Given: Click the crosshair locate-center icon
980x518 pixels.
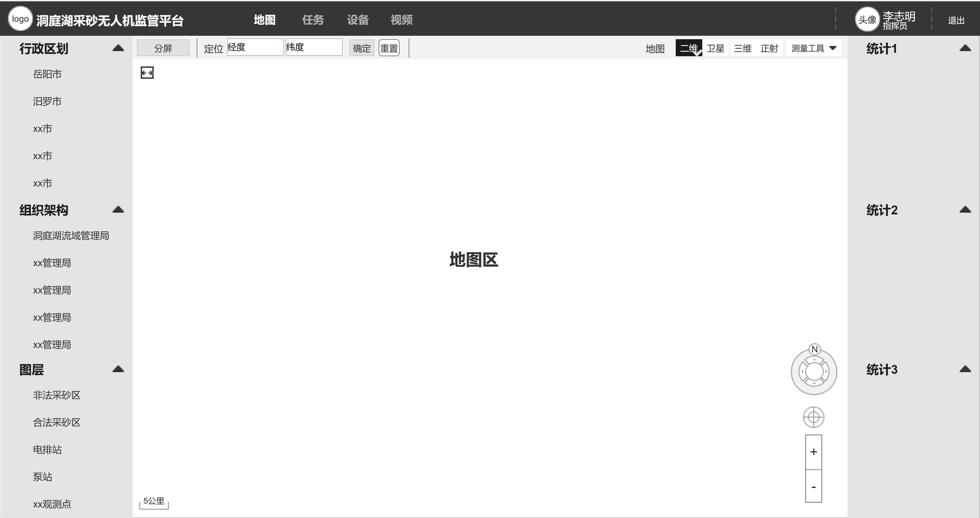Looking at the screenshot, I should pos(813,417).
